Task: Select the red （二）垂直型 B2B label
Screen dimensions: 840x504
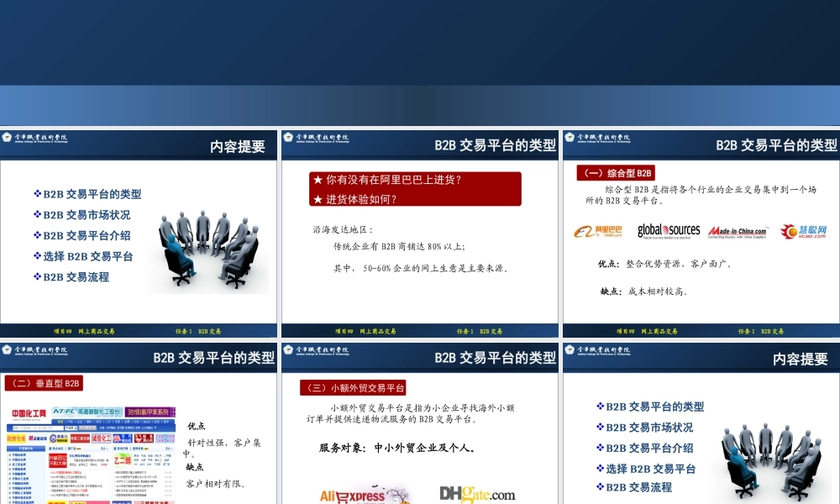Action: 45,383
